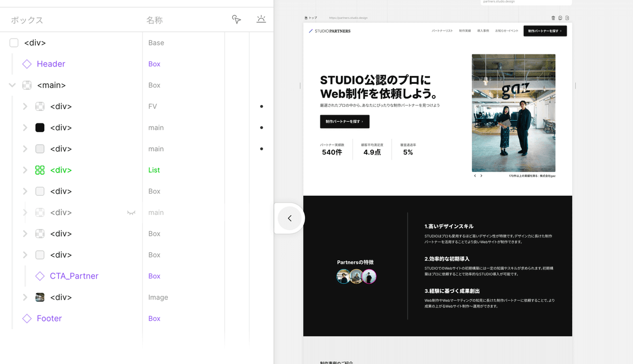Expand the Image div row
The height and width of the screenshot is (364, 633).
pos(25,297)
